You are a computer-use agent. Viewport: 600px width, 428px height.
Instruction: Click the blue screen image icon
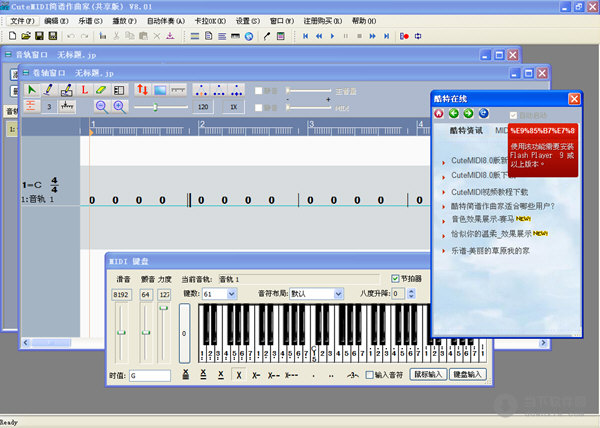point(160,90)
